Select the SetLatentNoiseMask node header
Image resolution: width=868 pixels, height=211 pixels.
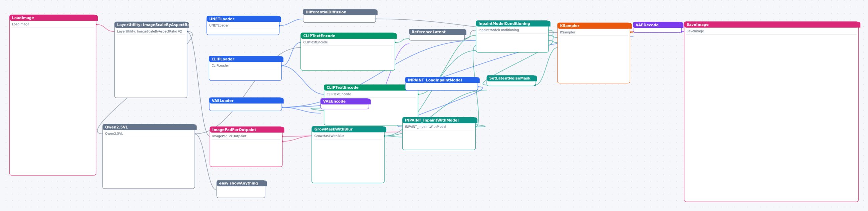coord(511,78)
